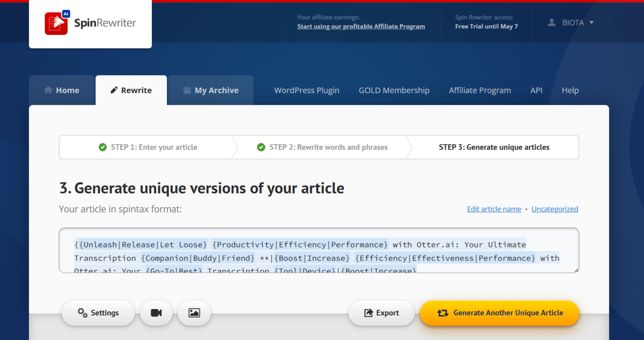The image size is (644, 340).
Task: Click the SpinRewriter logo
Action: pos(90,23)
